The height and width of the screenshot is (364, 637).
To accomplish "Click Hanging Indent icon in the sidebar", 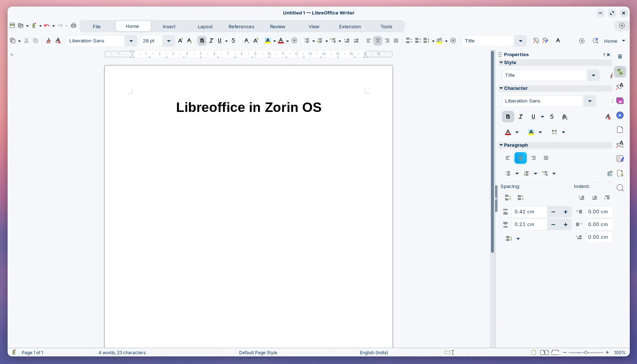I will pyautogui.click(x=607, y=197).
